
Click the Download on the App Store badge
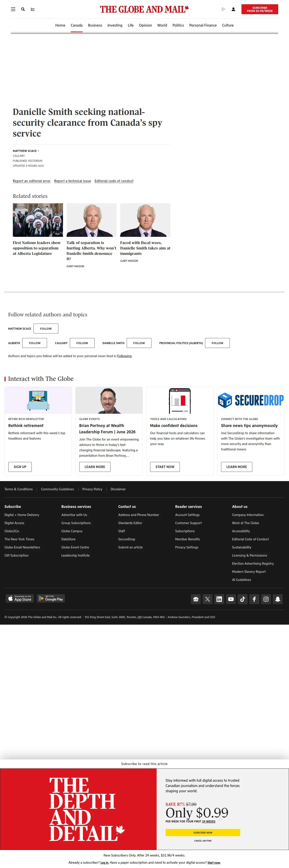point(20,598)
